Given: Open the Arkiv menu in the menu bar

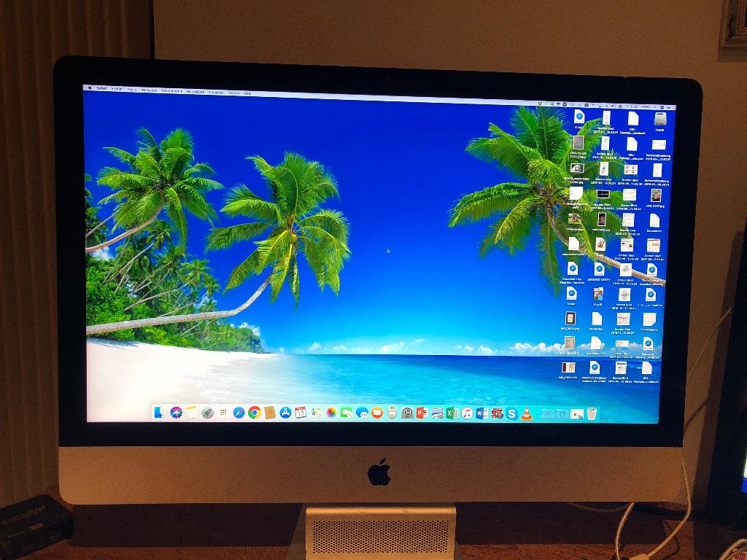Looking at the screenshot, I should [x=117, y=92].
